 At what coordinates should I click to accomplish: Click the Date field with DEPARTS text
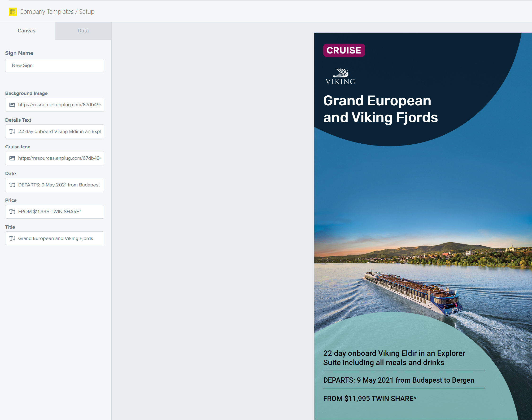point(59,185)
